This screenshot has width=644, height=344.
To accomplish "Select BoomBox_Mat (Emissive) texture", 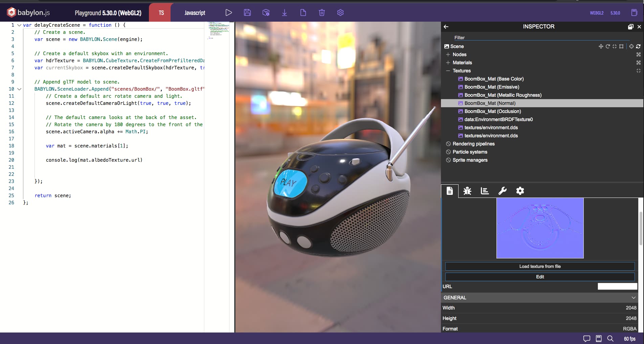I will click(492, 87).
